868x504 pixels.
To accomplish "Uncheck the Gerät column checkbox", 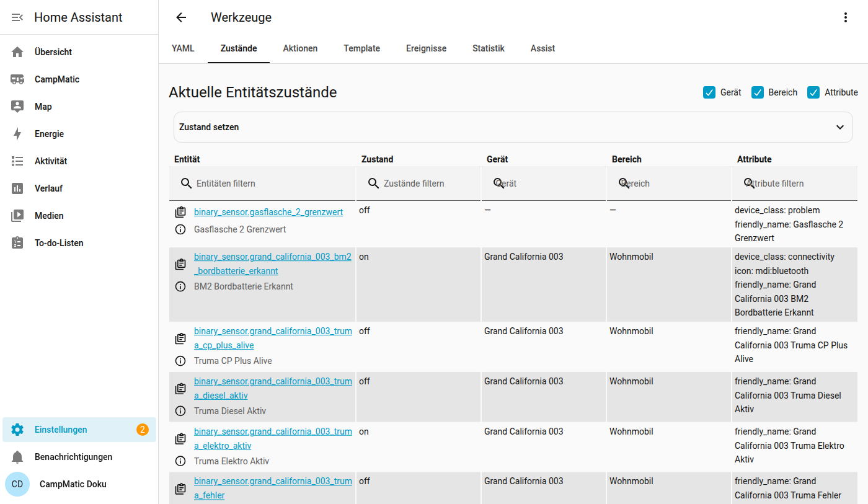I will [709, 92].
